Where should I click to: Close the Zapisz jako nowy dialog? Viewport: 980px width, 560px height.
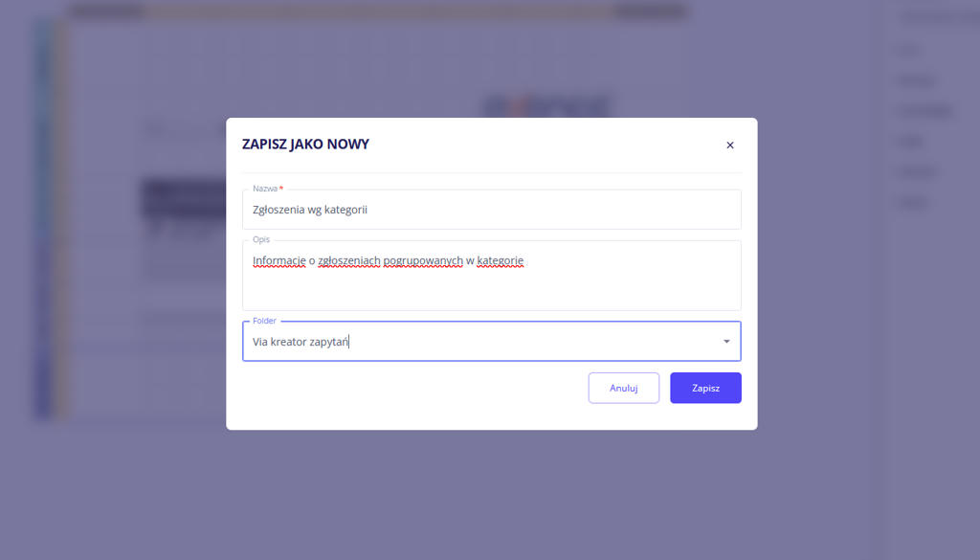730,146
